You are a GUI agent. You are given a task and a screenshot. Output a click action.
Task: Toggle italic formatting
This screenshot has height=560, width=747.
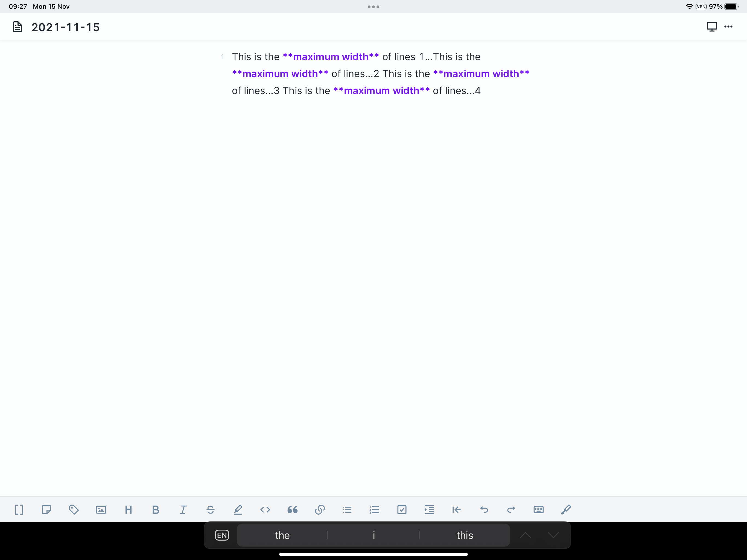(x=183, y=510)
